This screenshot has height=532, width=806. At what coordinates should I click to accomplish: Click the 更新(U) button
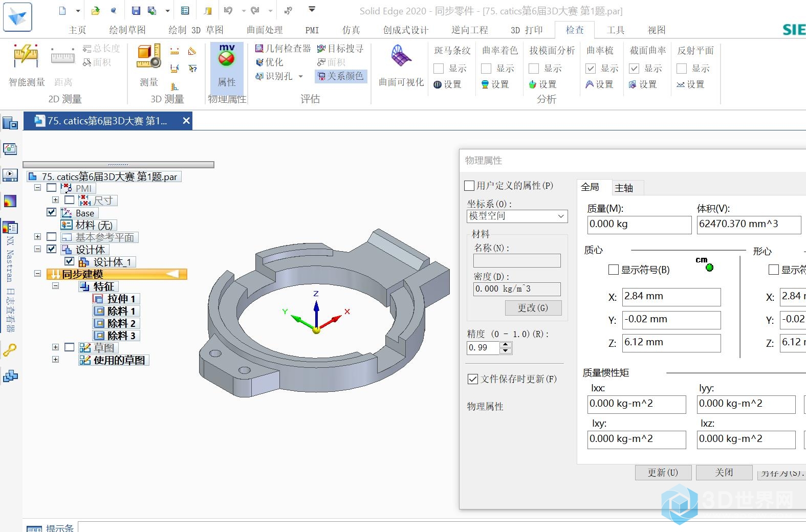[663, 472]
